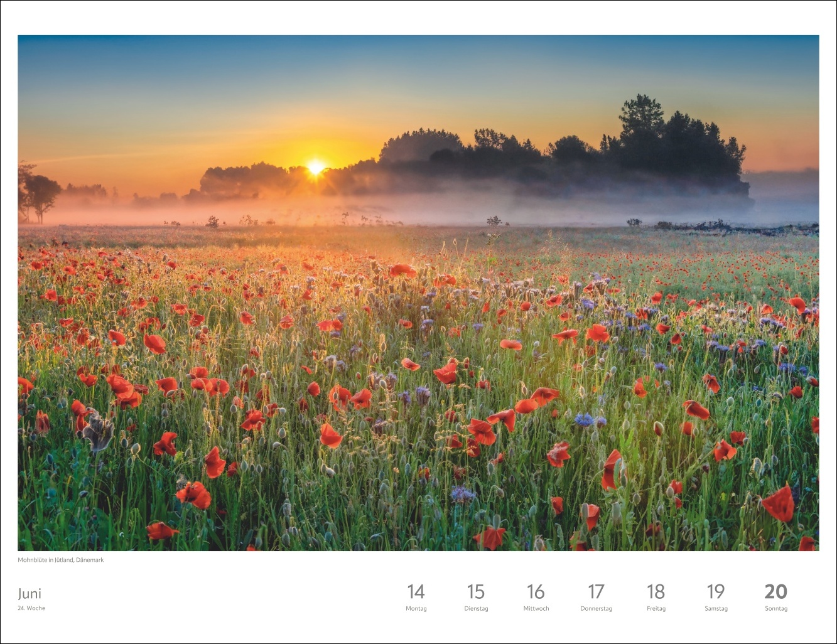Select the 'Juni' month label
Image resolution: width=837 pixels, height=644 pixels.
coord(30,594)
